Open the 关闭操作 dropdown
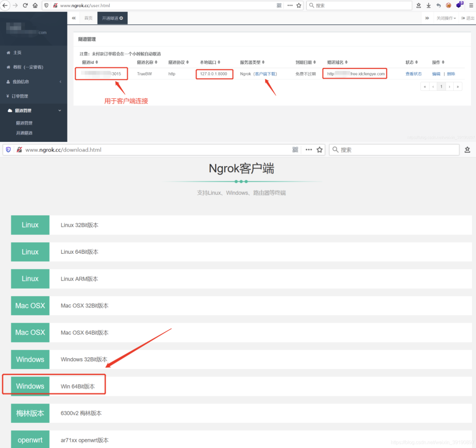Image resolution: width=476 pixels, height=448 pixels. [x=446, y=18]
